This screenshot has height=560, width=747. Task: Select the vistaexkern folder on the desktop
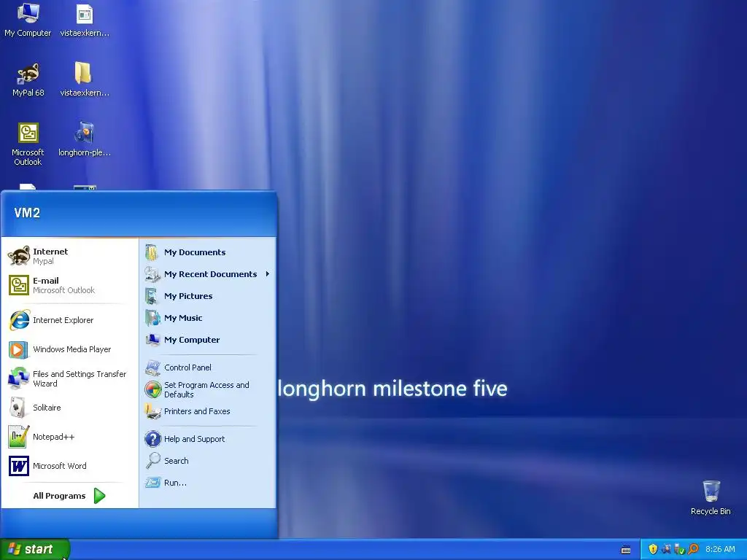(85, 79)
